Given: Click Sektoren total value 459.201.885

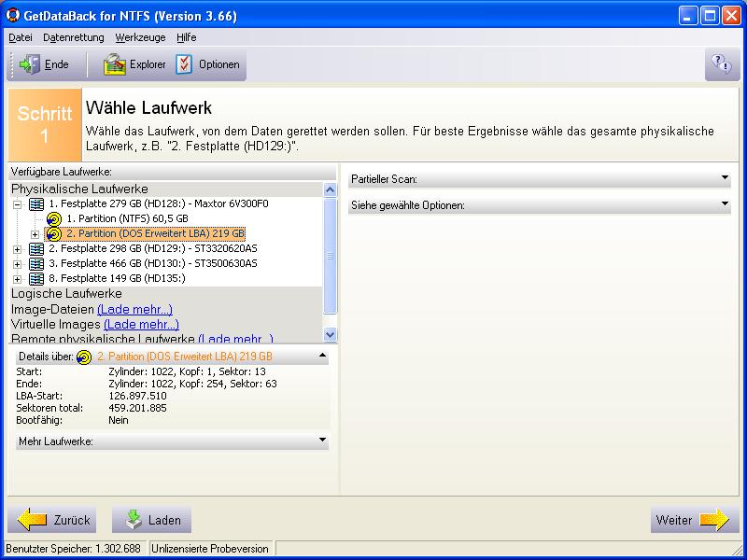Looking at the screenshot, I should pyautogui.click(x=137, y=408).
